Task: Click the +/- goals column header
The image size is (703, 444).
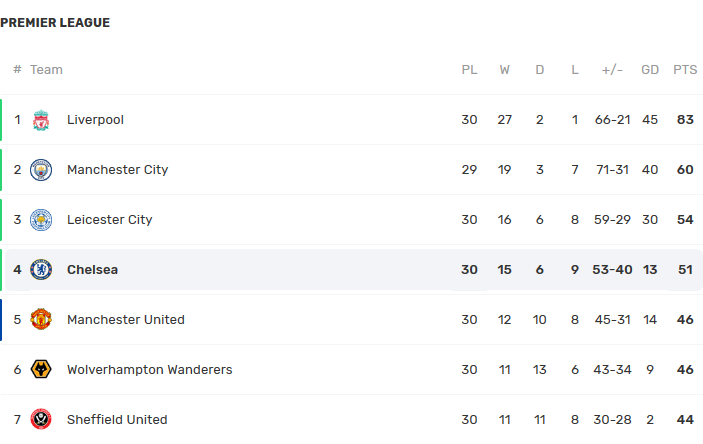Action: click(x=612, y=70)
